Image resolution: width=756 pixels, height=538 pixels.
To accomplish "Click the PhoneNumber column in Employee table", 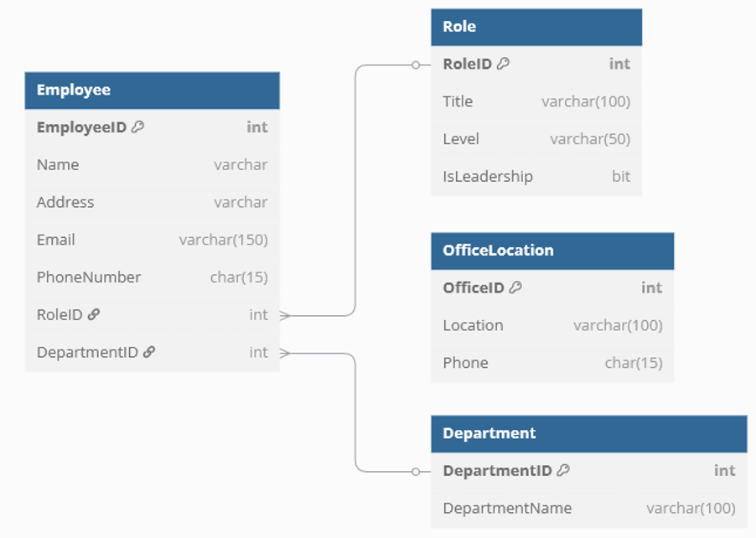I will pyautogui.click(x=152, y=277).
